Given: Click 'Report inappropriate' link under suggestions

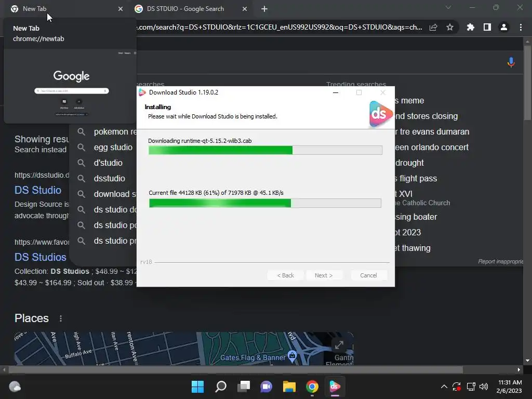Looking at the screenshot, I should point(500,261).
